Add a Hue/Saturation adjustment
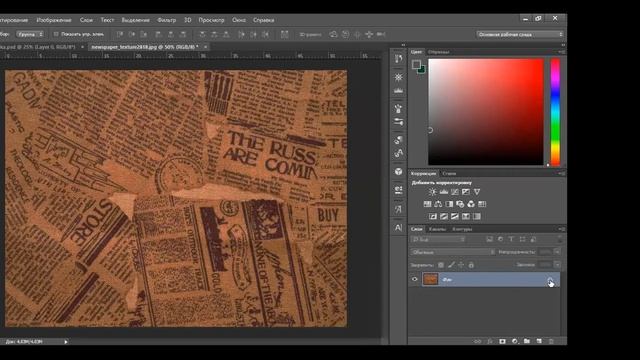640x360 pixels. click(427, 204)
